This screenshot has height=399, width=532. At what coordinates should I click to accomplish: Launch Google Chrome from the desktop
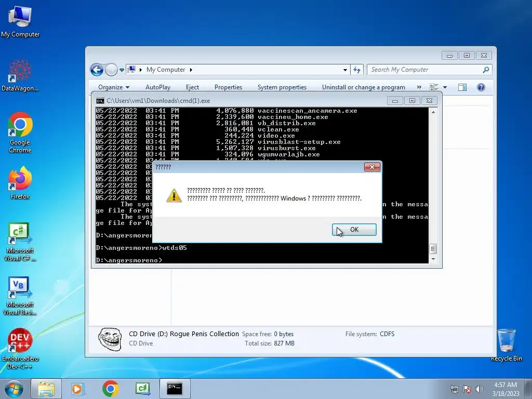tap(20, 132)
